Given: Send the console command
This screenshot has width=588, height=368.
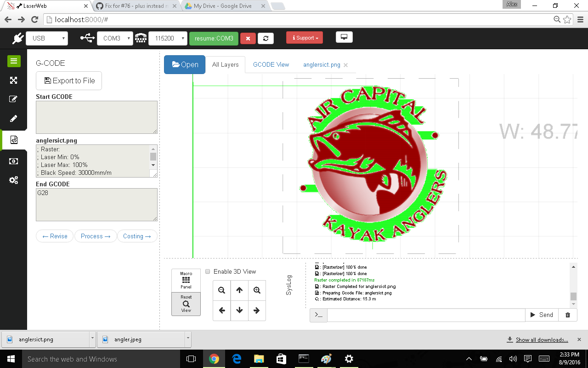Looking at the screenshot, I should [x=542, y=315].
